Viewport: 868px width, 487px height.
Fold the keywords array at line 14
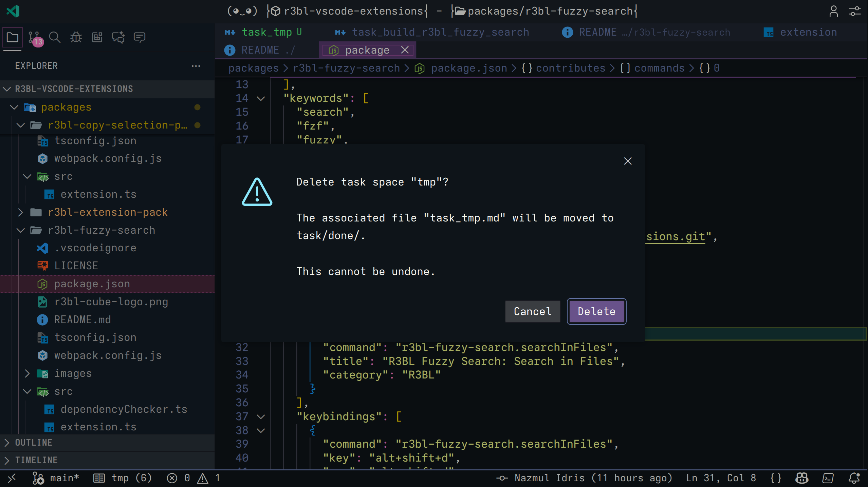(x=261, y=99)
